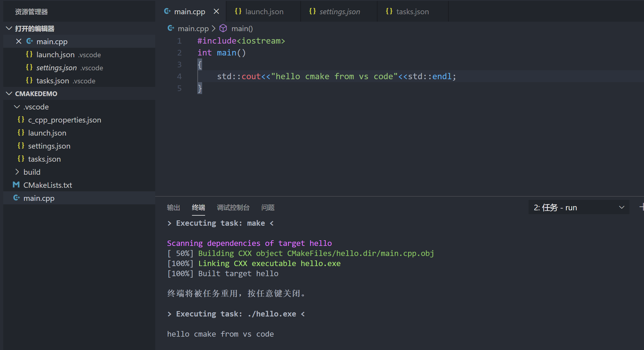
Task: Collapse the CMAKEDEMO folder tree
Action: point(9,93)
